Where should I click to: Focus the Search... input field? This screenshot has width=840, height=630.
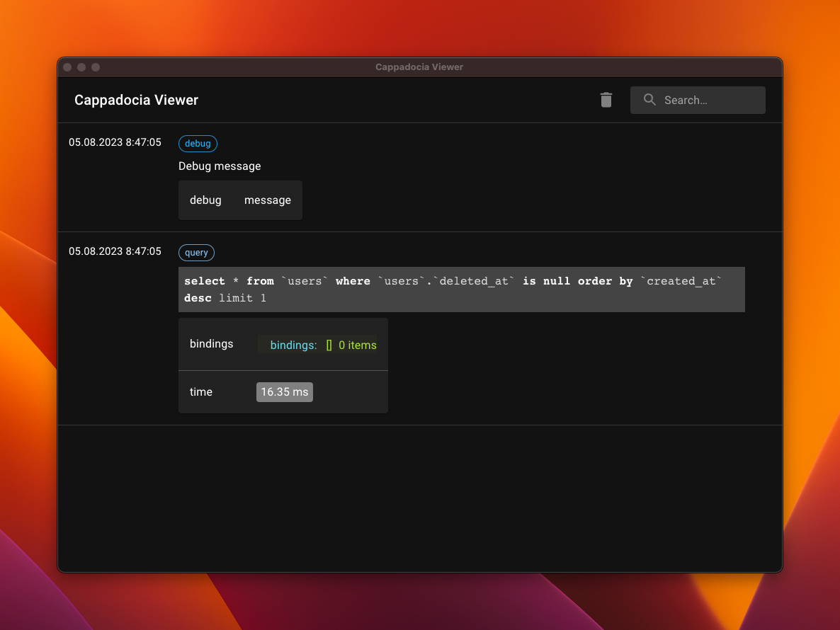(x=698, y=100)
